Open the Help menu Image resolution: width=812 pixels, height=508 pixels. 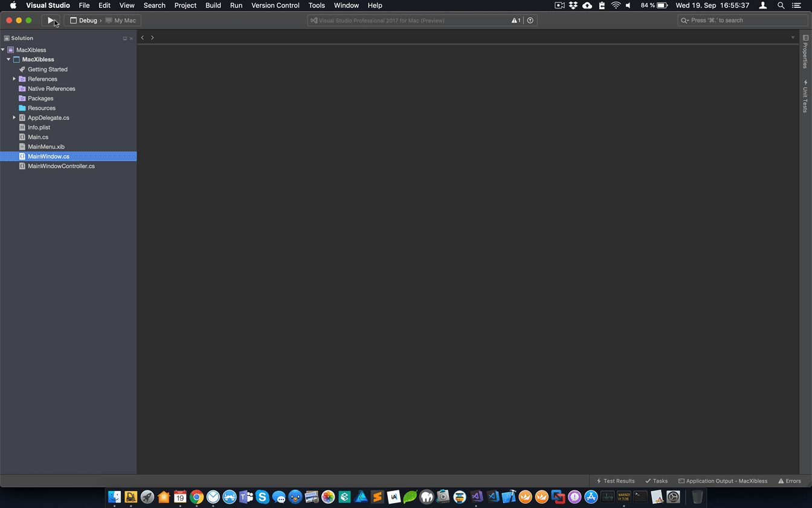pyautogui.click(x=375, y=5)
